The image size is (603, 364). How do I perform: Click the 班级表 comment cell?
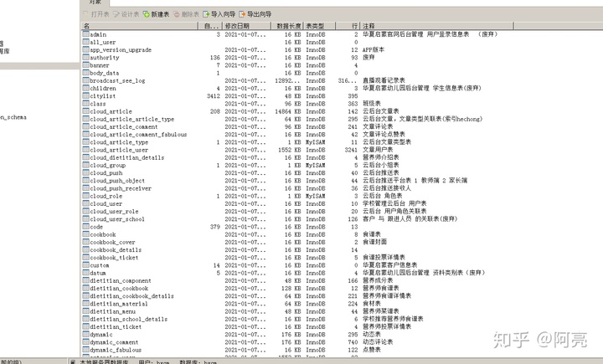372,104
